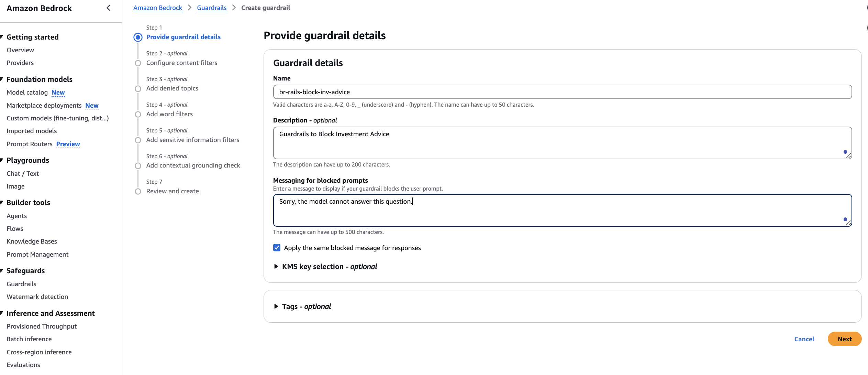Image resolution: width=868 pixels, height=375 pixels.
Task: Open the Guardrails breadcrumb link
Action: click(212, 8)
